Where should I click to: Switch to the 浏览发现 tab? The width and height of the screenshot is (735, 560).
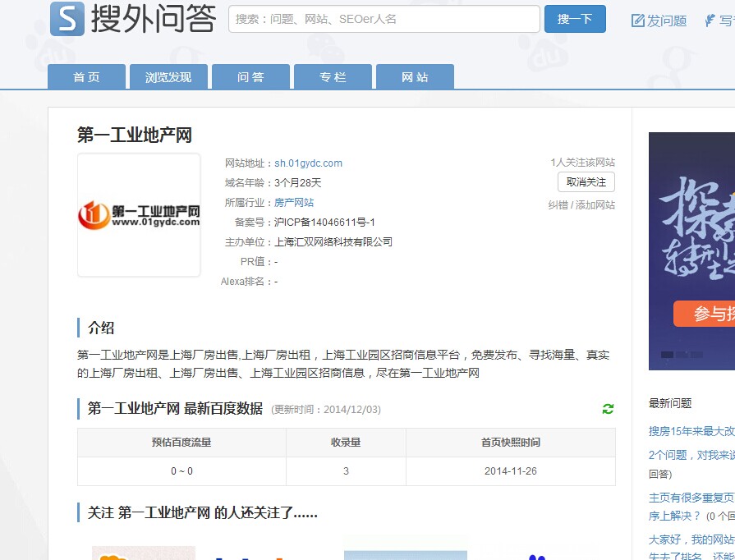point(168,77)
